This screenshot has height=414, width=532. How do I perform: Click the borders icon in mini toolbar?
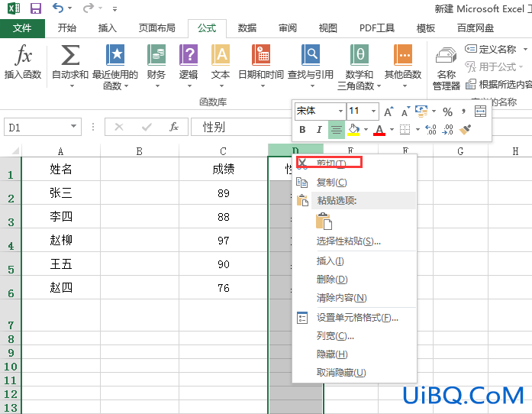point(405,129)
